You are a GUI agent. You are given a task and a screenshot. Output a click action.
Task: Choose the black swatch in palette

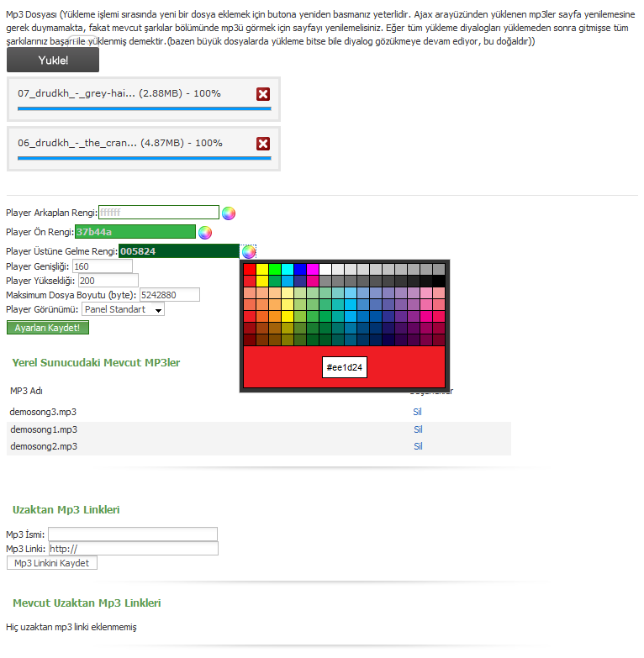coord(438,281)
